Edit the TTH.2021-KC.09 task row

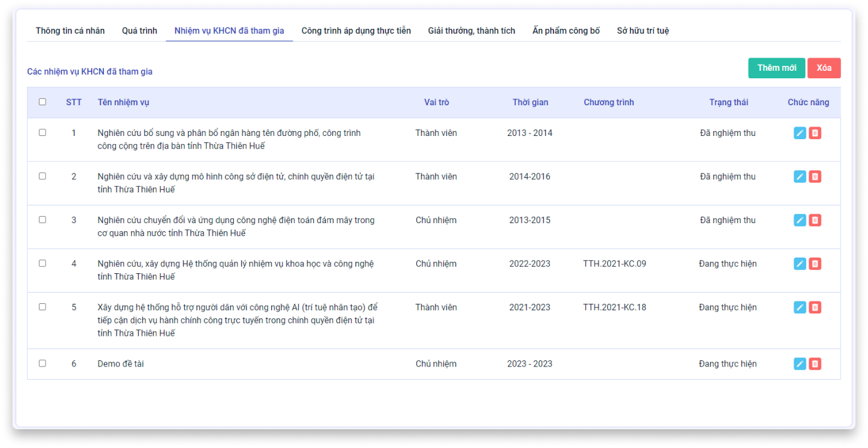800,264
